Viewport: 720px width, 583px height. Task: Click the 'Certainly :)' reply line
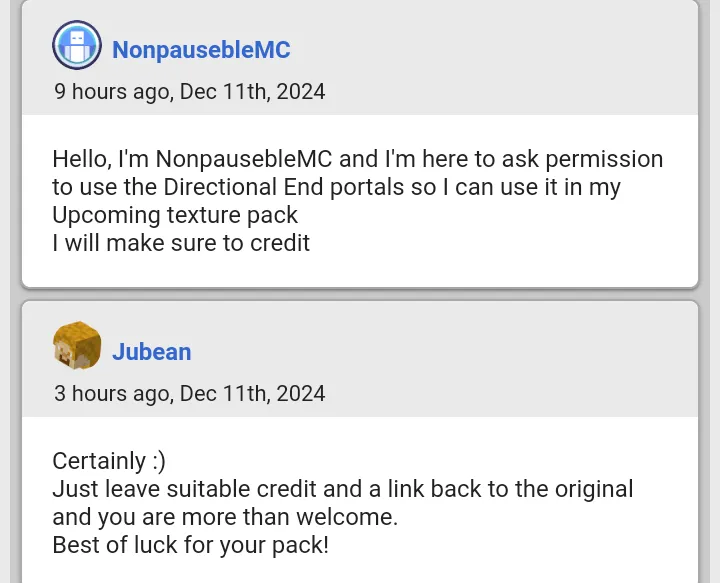coord(109,461)
